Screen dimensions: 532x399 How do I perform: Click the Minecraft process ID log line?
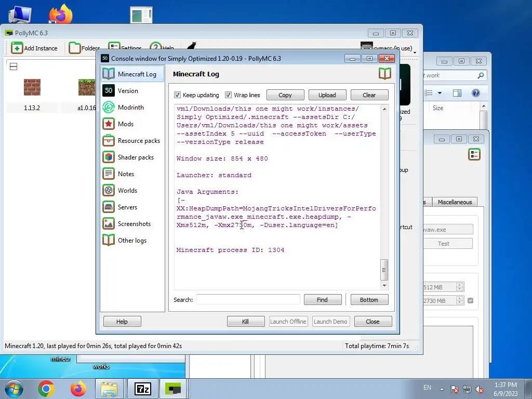pyautogui.click(x=230, y=250)
